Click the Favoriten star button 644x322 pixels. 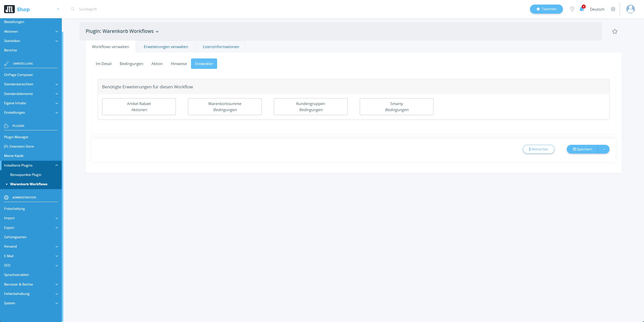tap(546, 9)
